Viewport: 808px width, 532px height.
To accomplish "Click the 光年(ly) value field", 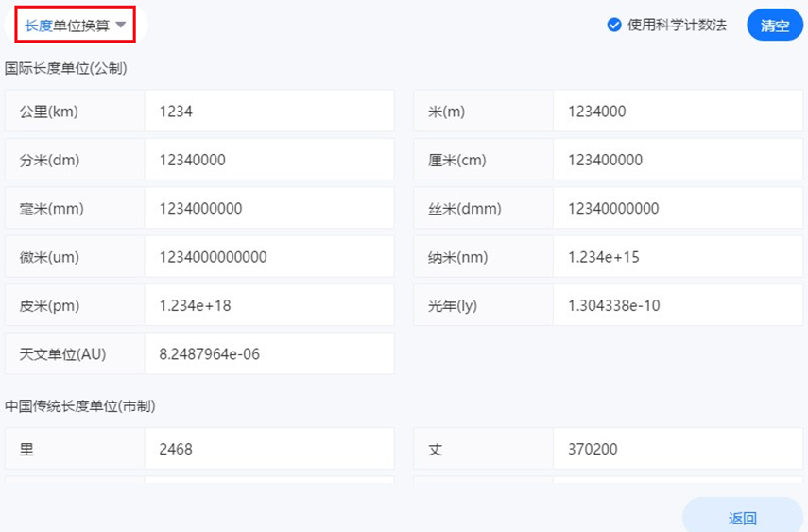I will pos(677,305).
